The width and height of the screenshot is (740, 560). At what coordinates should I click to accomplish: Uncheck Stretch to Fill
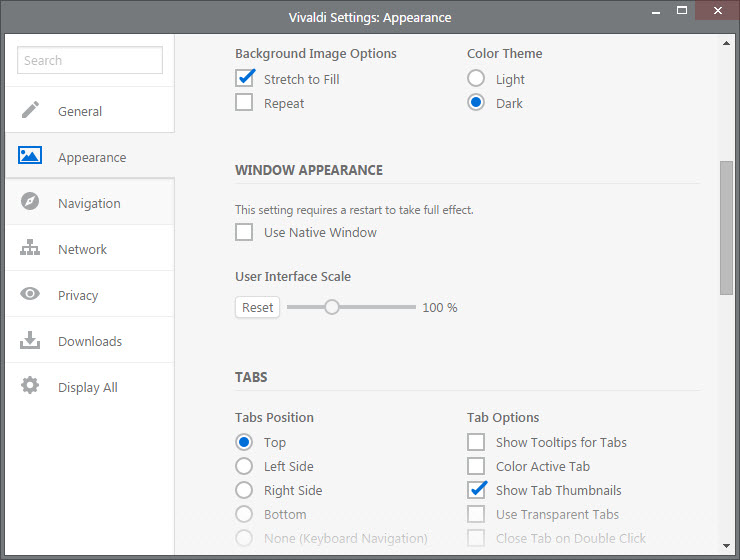(244, 78)
